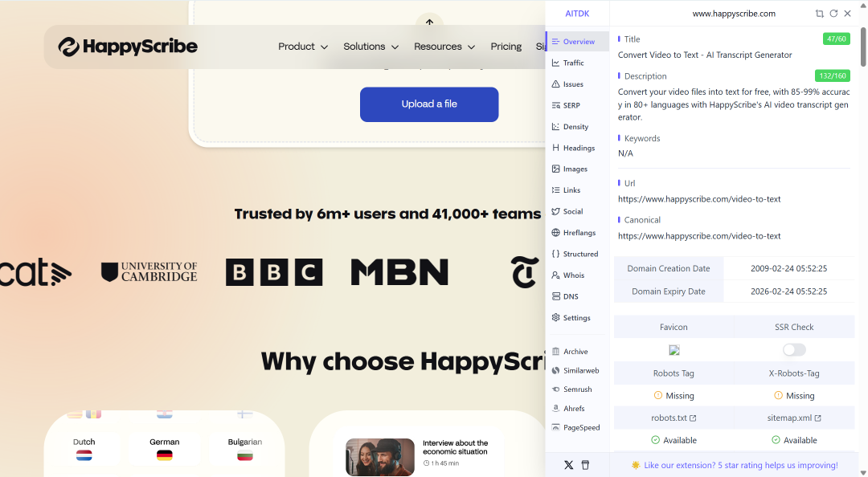Click the Robots Tag Missing status
The width and height of the screenshot is (868, 477).
point(674,396)
